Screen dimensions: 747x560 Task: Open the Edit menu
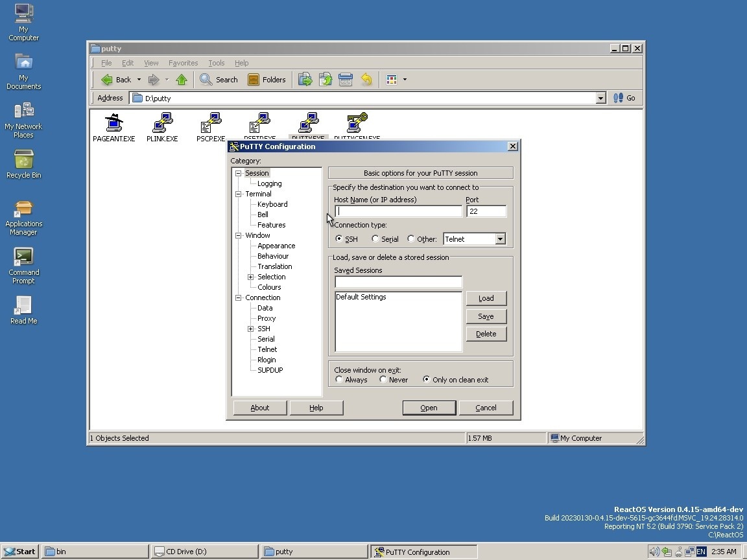(128, 63)
